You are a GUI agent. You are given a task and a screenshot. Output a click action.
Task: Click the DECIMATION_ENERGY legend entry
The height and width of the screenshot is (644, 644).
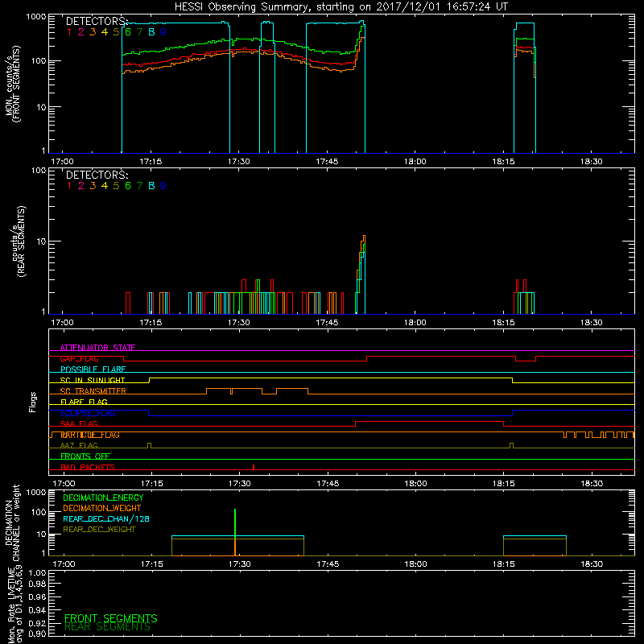pos(103,497)
